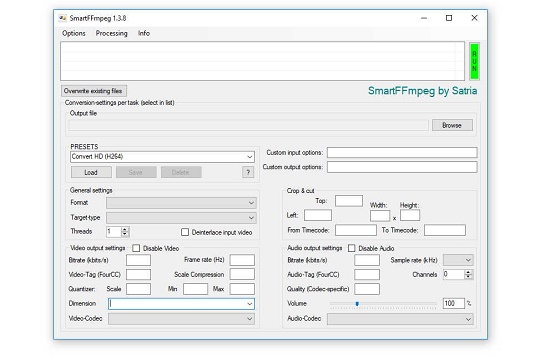Click the Delete preset button
550x360 pixels.
point(181,172)
